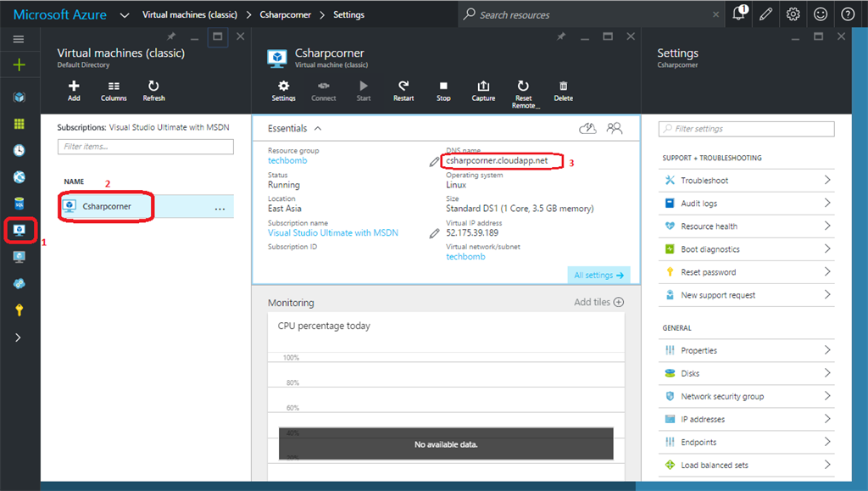Open portal settings gear icon
Image resolution: width=868 pixels, height=491 pixels.
793,14
